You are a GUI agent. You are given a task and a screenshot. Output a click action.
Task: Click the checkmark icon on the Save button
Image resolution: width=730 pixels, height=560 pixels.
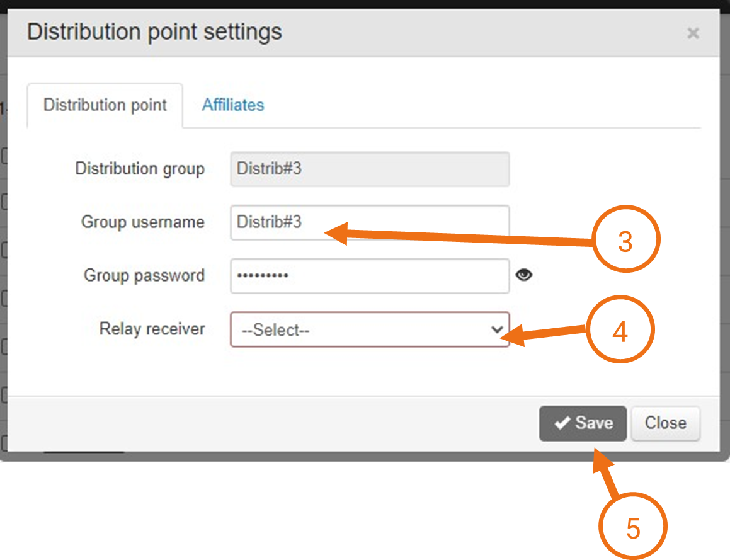pos(563,423)
